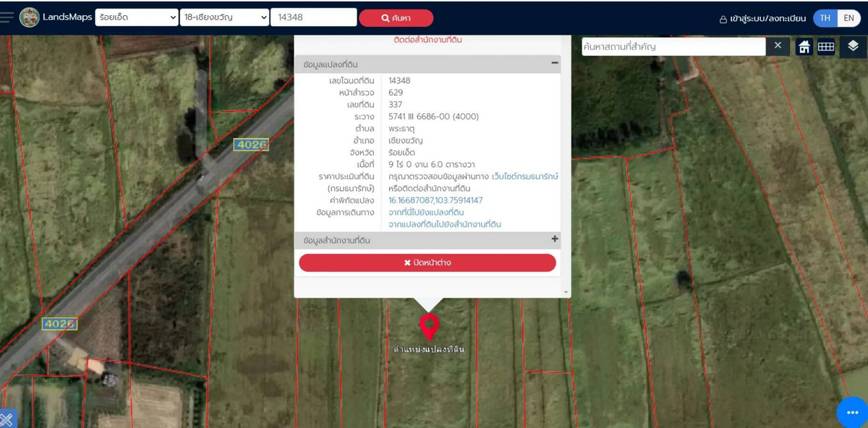This screenshot has width=868, height=428.
Task: Click the LandsMaps emblem logo
Action: [30, 17]
